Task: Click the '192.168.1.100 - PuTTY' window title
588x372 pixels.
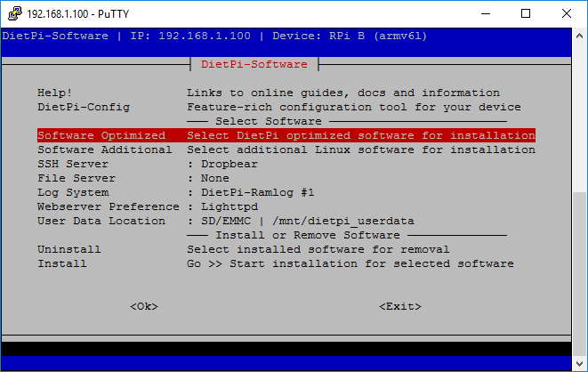Action: (78, 14)
